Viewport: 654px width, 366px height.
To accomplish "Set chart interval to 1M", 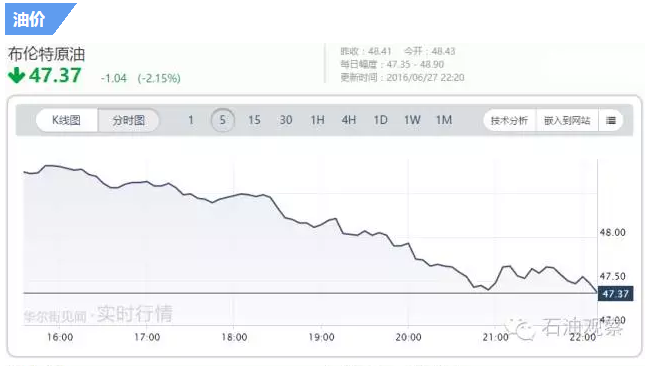I will coord(444,120).
